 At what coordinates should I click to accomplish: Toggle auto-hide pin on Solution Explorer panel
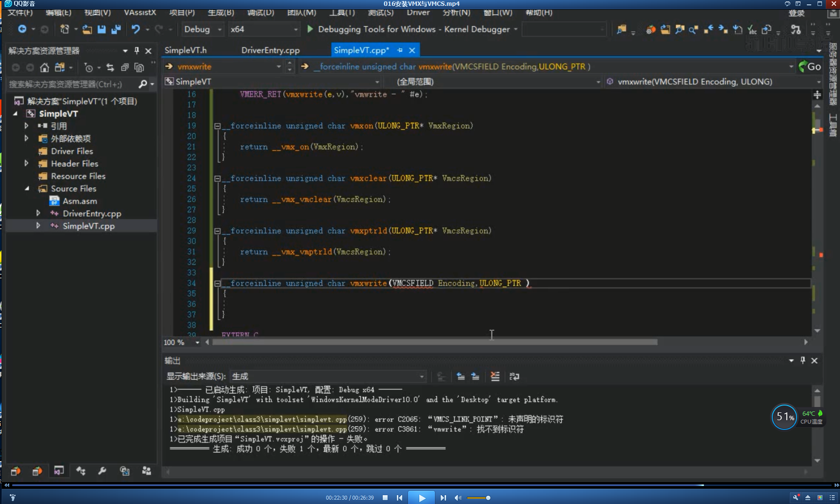137,51
